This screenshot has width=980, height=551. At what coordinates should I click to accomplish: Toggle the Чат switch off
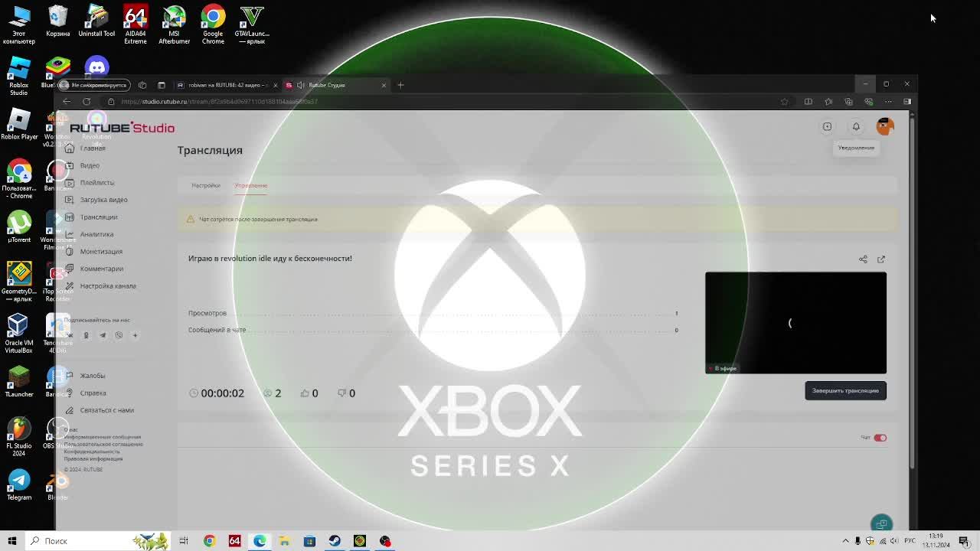pyautogui.click(x=880, y=438)
